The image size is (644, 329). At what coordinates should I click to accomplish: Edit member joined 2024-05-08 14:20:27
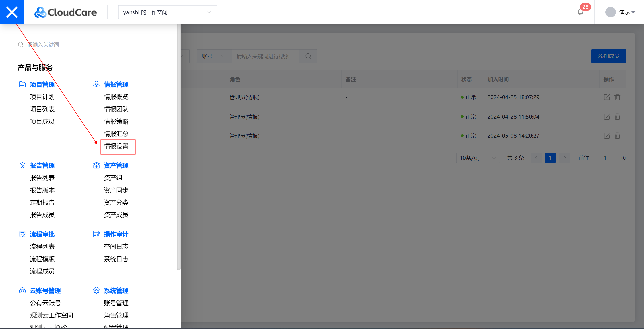click(607, 136)
